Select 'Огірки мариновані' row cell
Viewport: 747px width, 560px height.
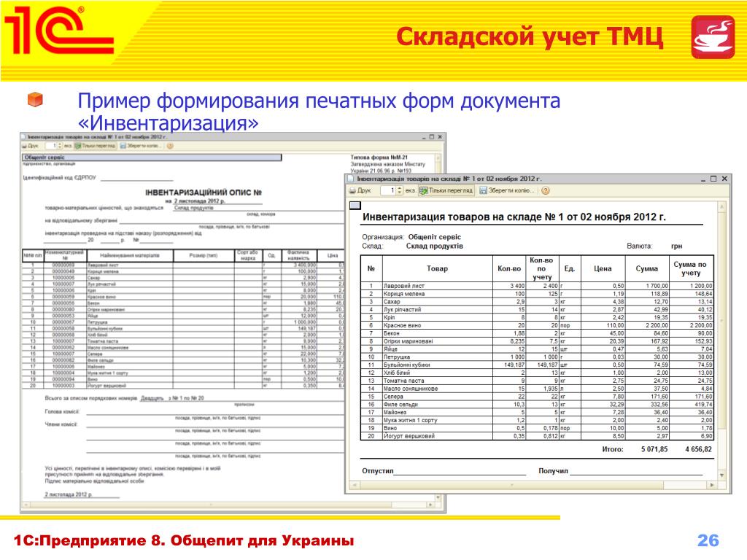(438, 341)
